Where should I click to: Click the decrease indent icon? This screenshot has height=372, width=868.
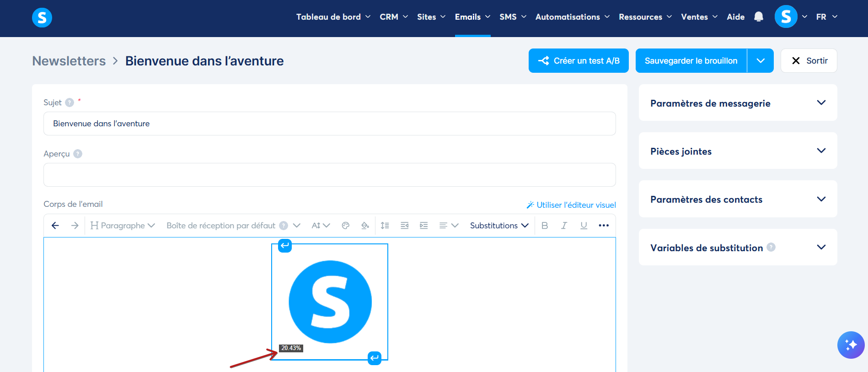(405, 226)
